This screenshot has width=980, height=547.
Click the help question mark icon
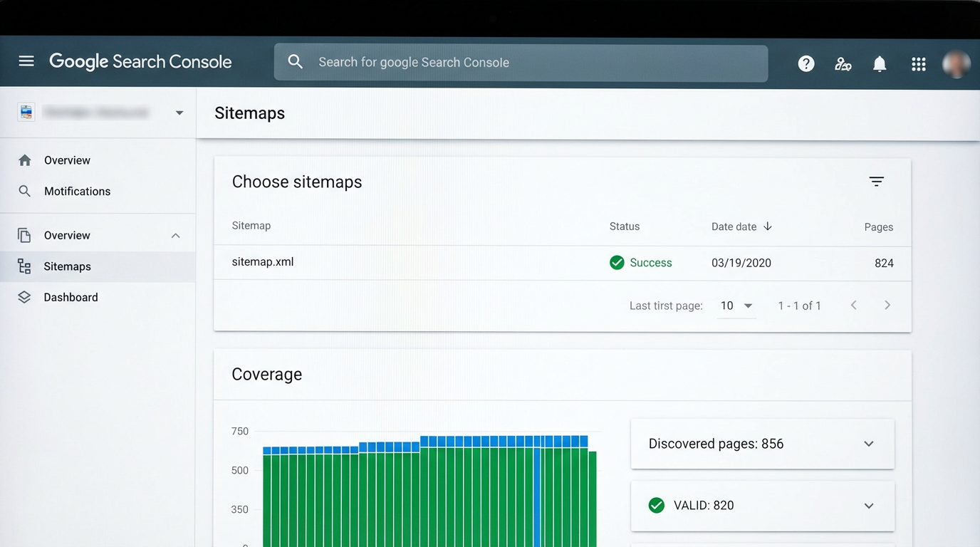point(806,63)
